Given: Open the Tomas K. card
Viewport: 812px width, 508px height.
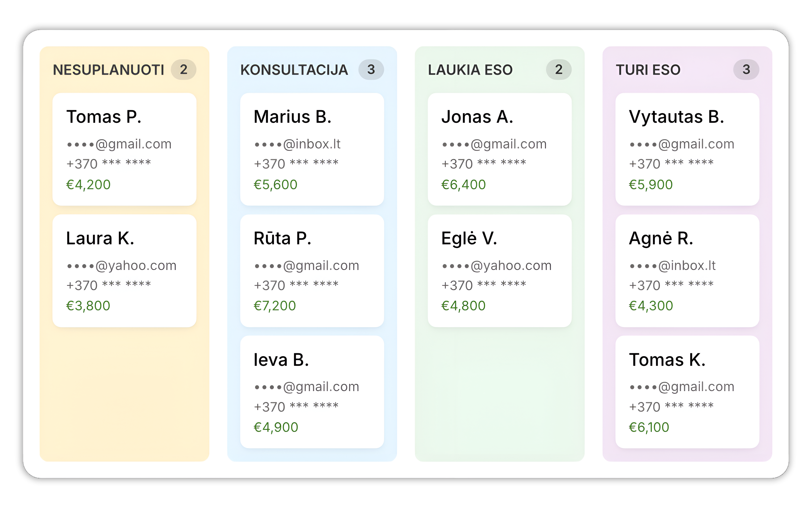Looking at the screenshot, I should pos(687,392).
